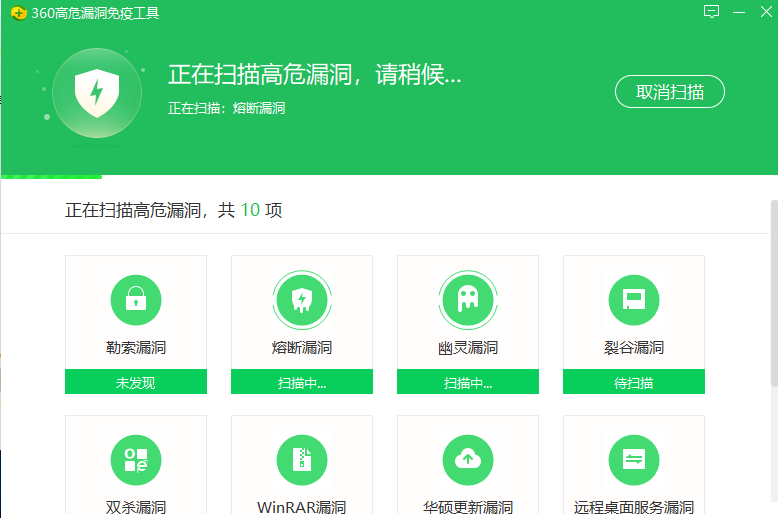The width and height of the screenshot is (778, 518).
Task: Click the 未发现 status under 勒索漏洞
Action: 135,382
